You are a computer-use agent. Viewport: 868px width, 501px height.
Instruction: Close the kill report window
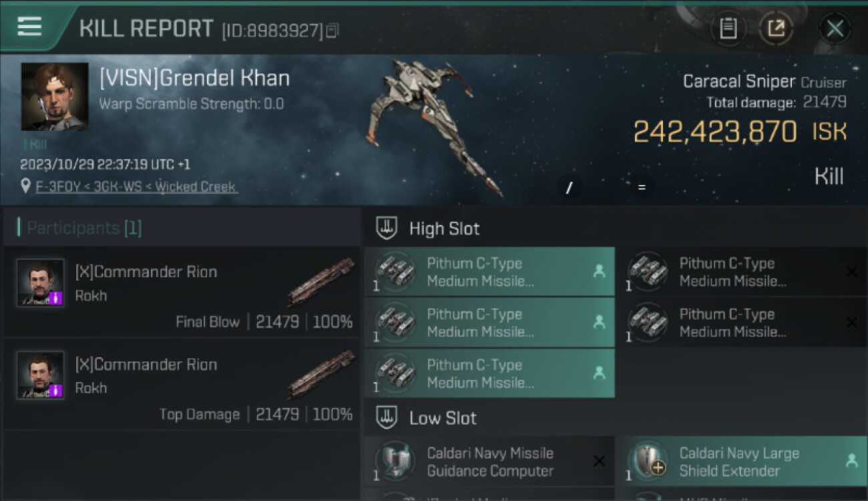click(835, 29)
